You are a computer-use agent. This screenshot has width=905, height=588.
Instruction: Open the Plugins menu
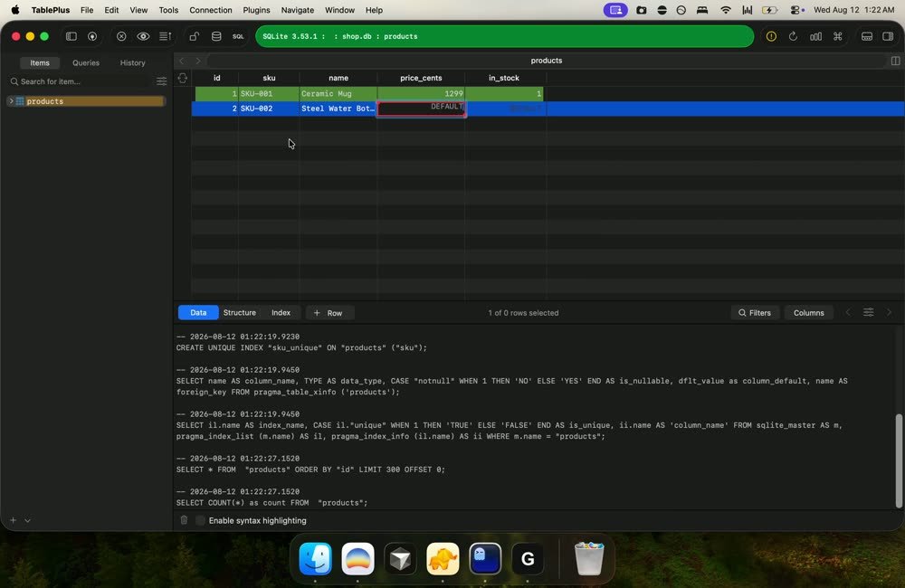point(256,10)
